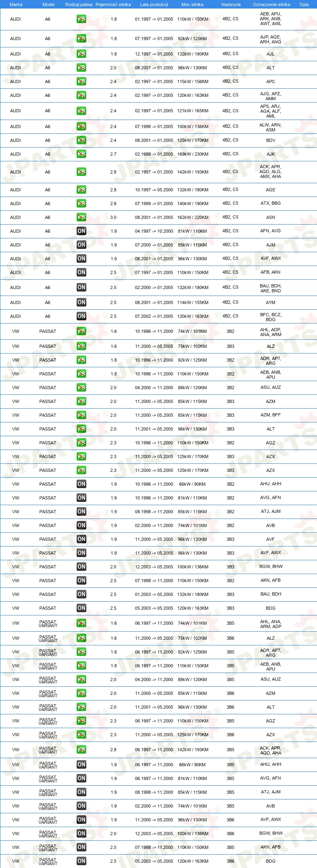Click the 169kW / 230KM power cell
The height and width of the screenshot is (868, 317).
(193, 154)
